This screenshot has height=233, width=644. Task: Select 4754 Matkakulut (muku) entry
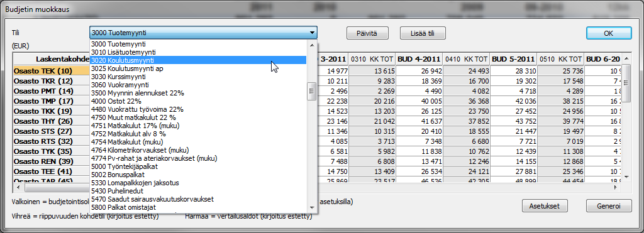point(198,142)
